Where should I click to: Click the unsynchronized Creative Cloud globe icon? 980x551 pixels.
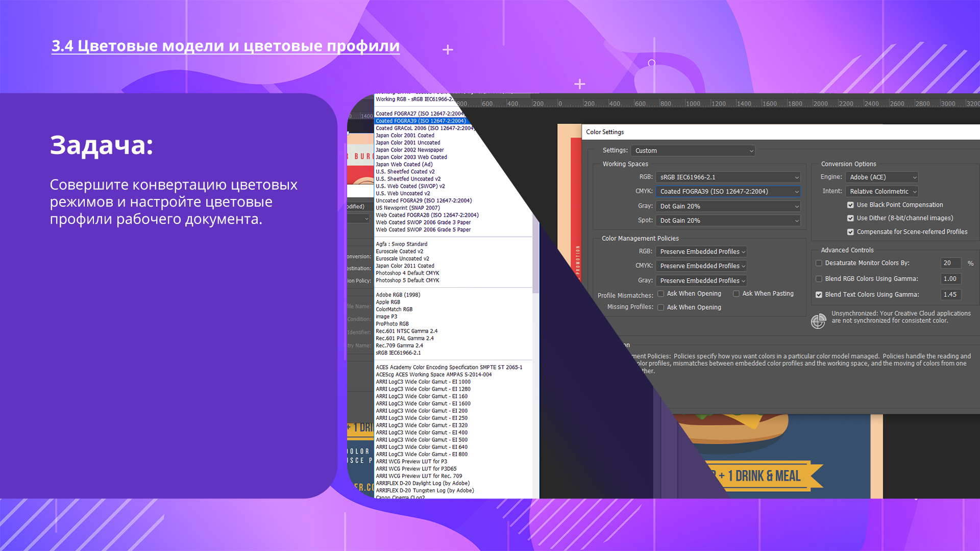[818, 321]
